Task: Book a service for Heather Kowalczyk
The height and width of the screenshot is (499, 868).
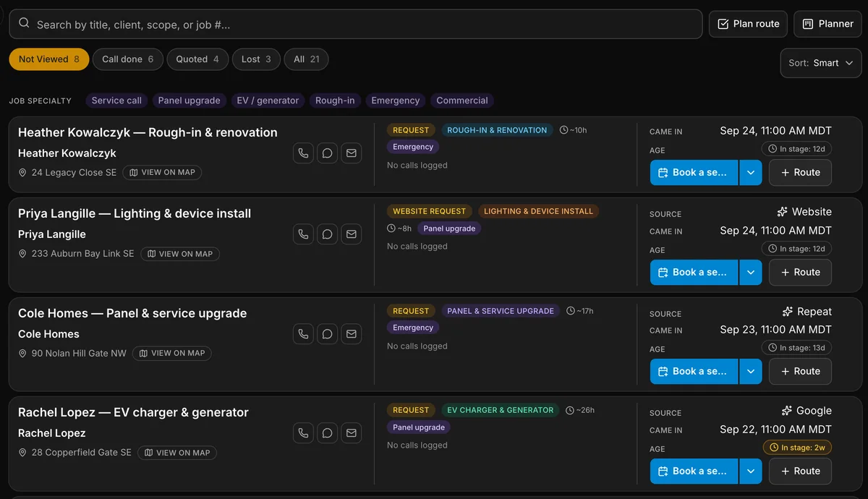Action: (694, 173)
